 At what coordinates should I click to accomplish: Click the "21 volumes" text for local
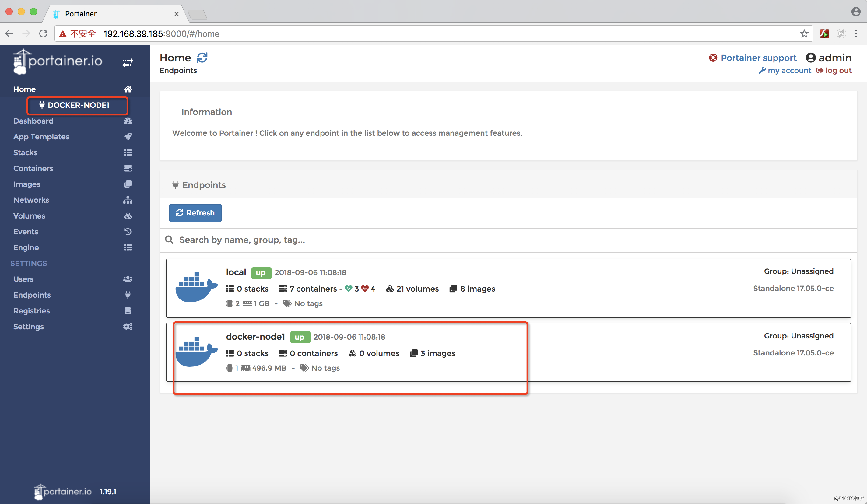[417, 289]
